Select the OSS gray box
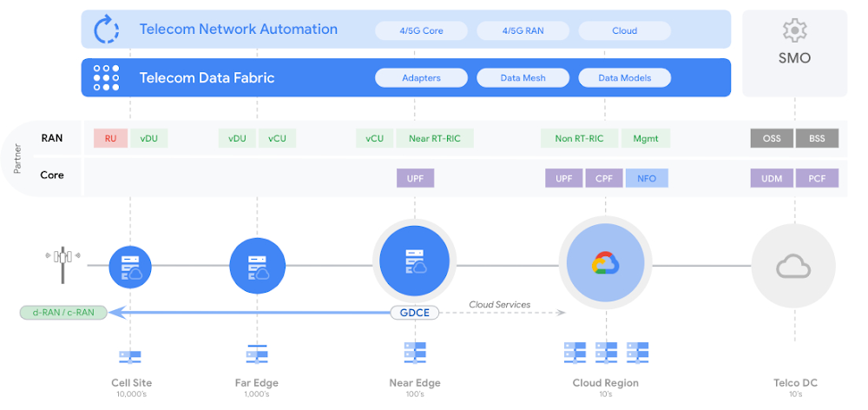868x410 pixels. pos(772,138)
